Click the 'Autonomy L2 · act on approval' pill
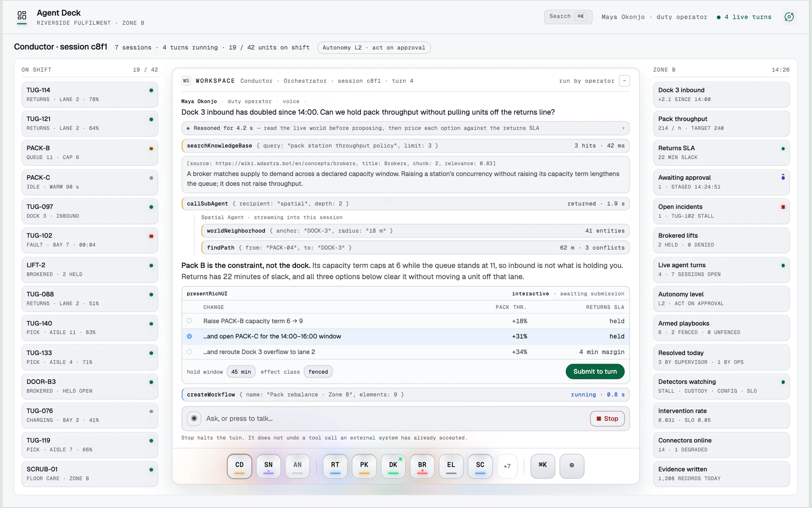The height and width of the screenshot is (508, 812). pyautogui.click(x=374, y=47)
